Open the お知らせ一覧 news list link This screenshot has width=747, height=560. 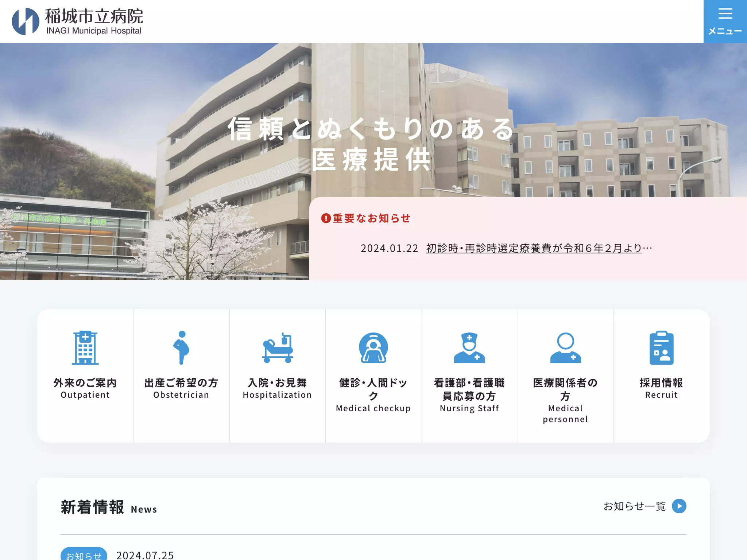coord(635,506)
